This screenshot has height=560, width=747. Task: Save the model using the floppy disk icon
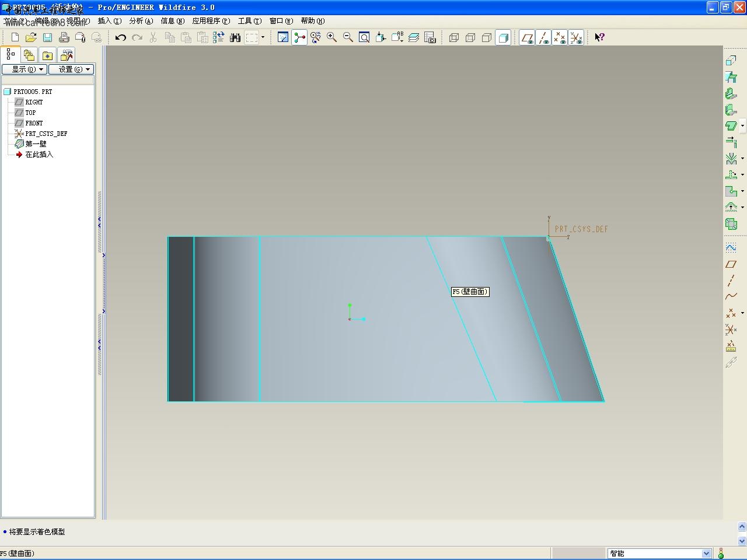click(47, 37)
